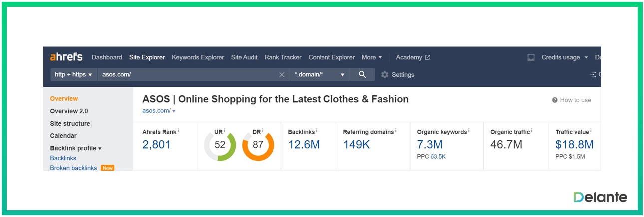Click the PPC $1.5M text

pyautogui.click(x=570, y=157)
